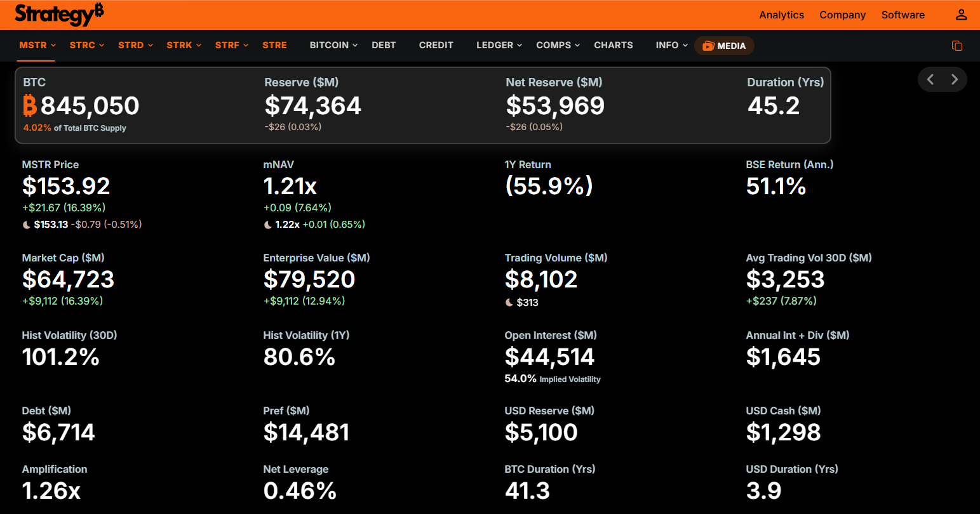The height and width of the screenshot is (514, 980).
Task: Go to next panel with right arrow
Action: (x=955, y=79)
